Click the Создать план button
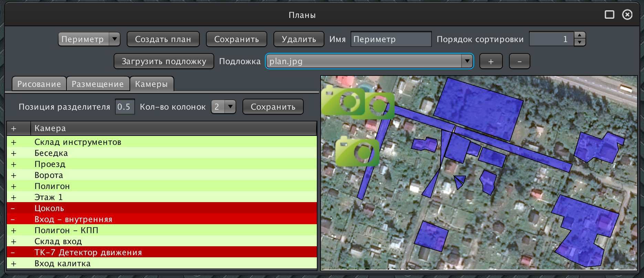 pyautogui.click(x=163, y=39)
